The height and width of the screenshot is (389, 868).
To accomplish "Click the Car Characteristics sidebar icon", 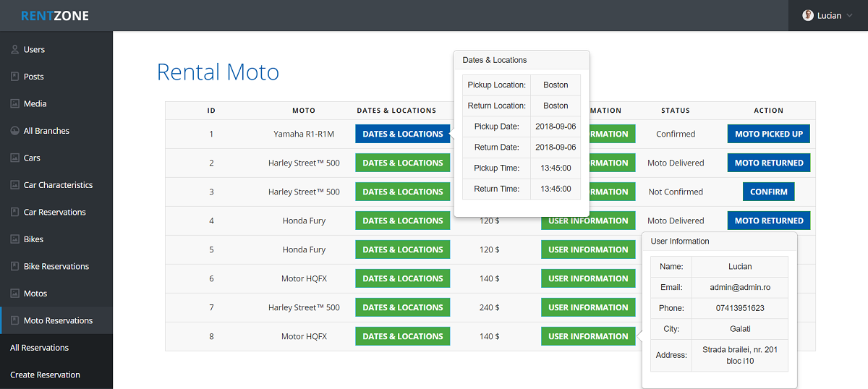I will click(x=14, y=185).
